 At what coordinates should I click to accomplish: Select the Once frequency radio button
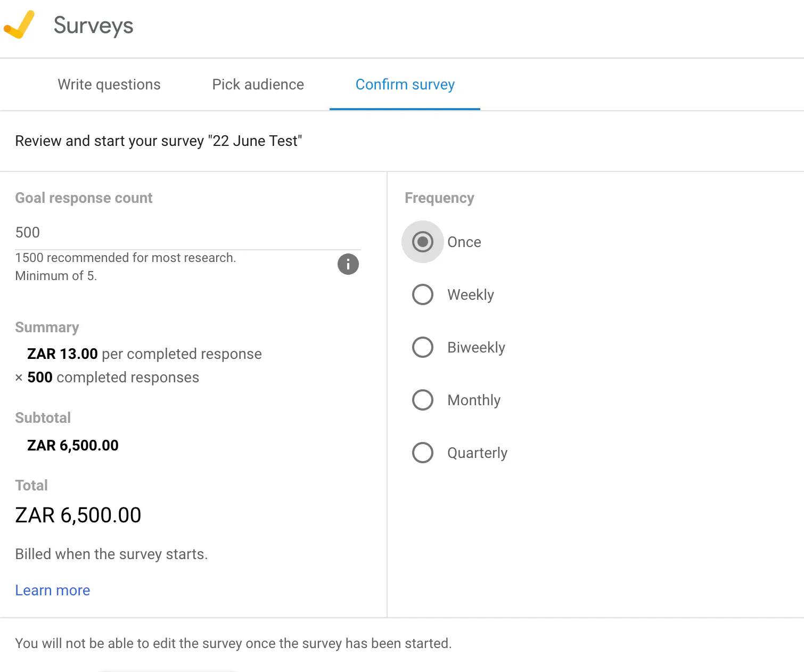point(423,242)
